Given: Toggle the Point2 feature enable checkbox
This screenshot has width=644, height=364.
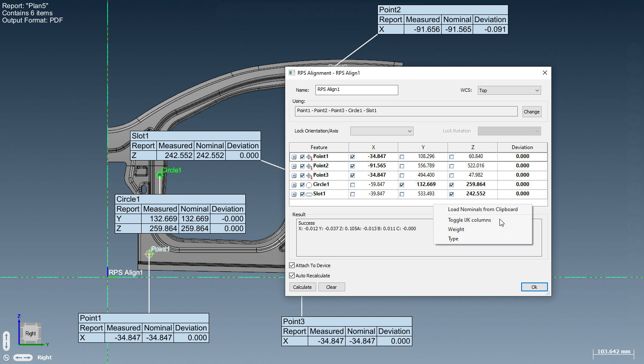Looking at the screenshot, I should [302, 166].
